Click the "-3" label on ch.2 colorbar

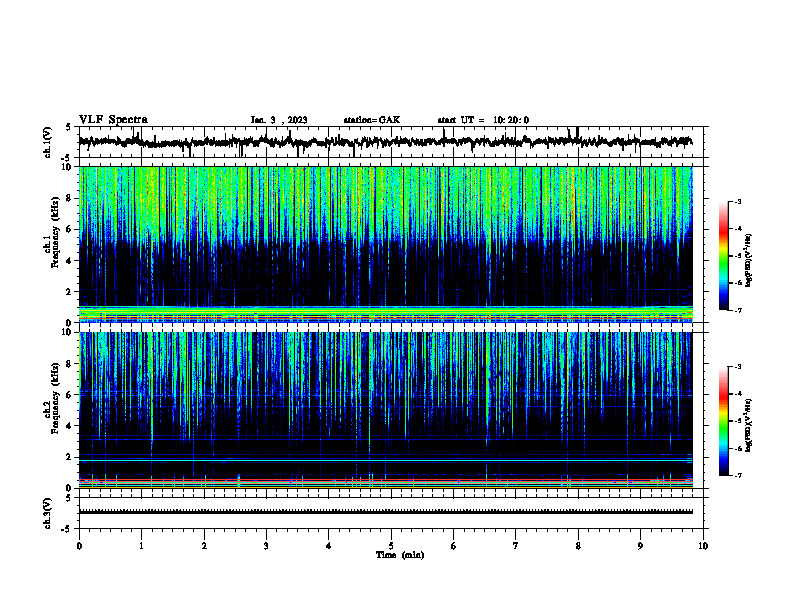[x=738, y=367]
